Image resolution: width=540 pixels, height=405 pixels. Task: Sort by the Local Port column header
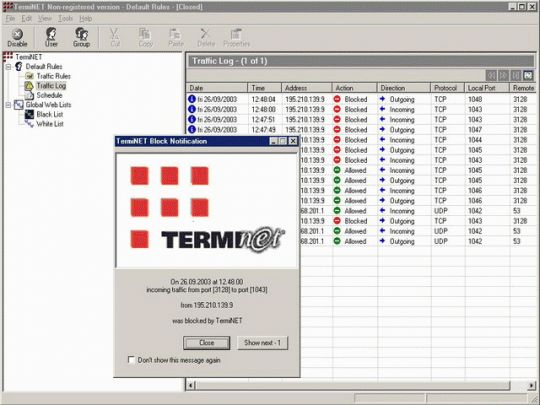coord(487,88)
